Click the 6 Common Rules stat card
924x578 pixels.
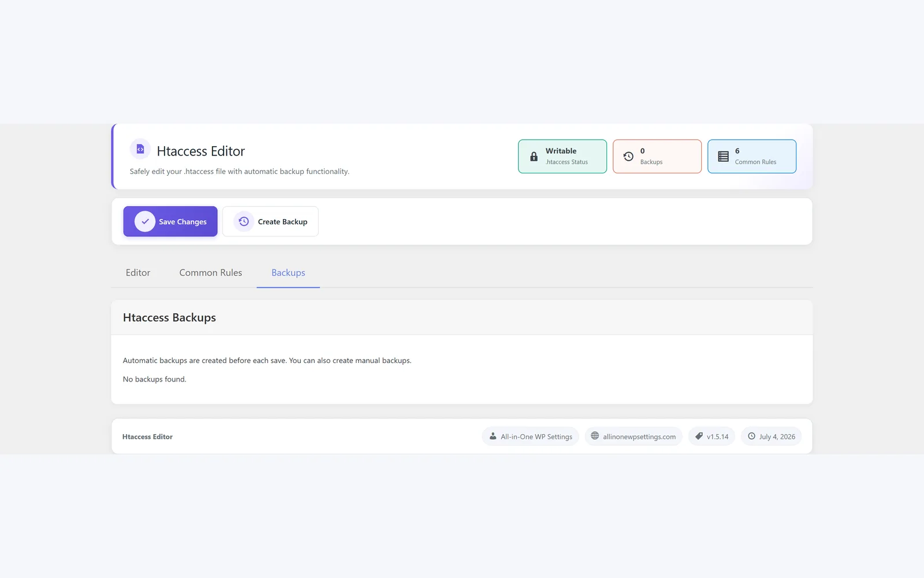(752, 156)
